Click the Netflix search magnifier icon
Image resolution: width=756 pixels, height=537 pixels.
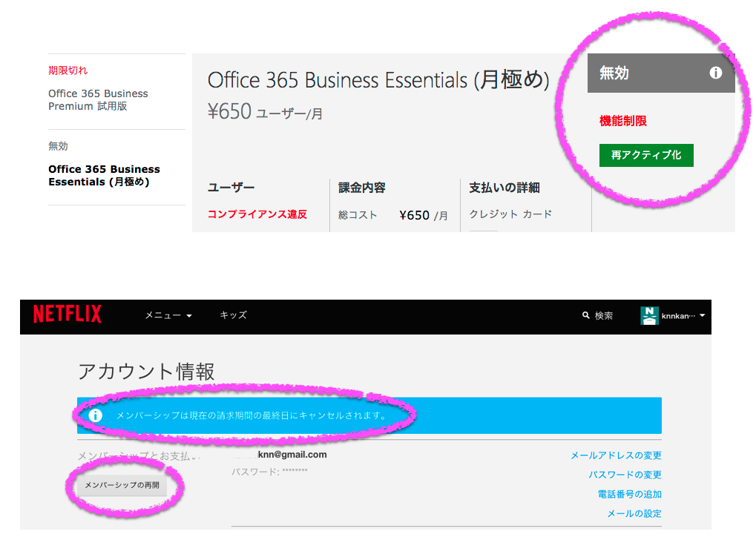pos(586,315)
